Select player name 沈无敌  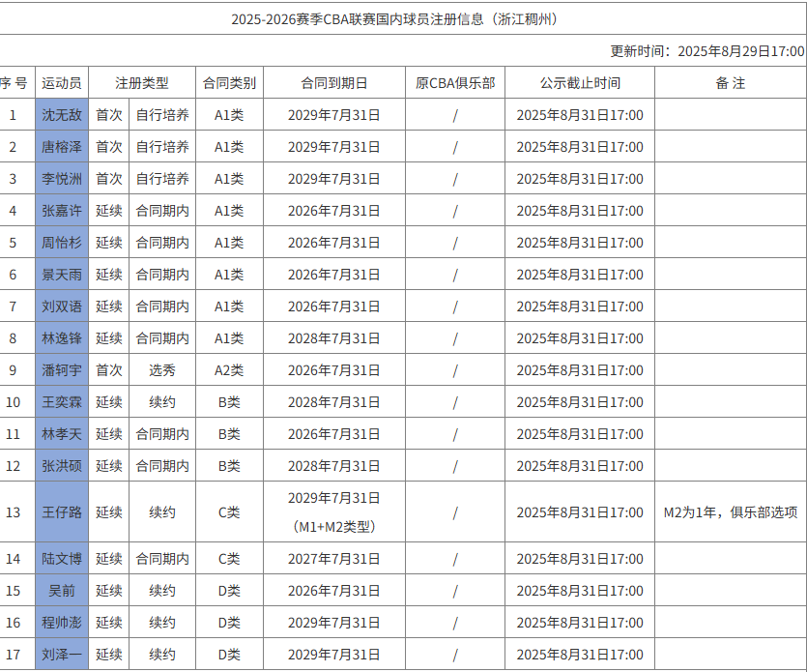click(62, 115)
